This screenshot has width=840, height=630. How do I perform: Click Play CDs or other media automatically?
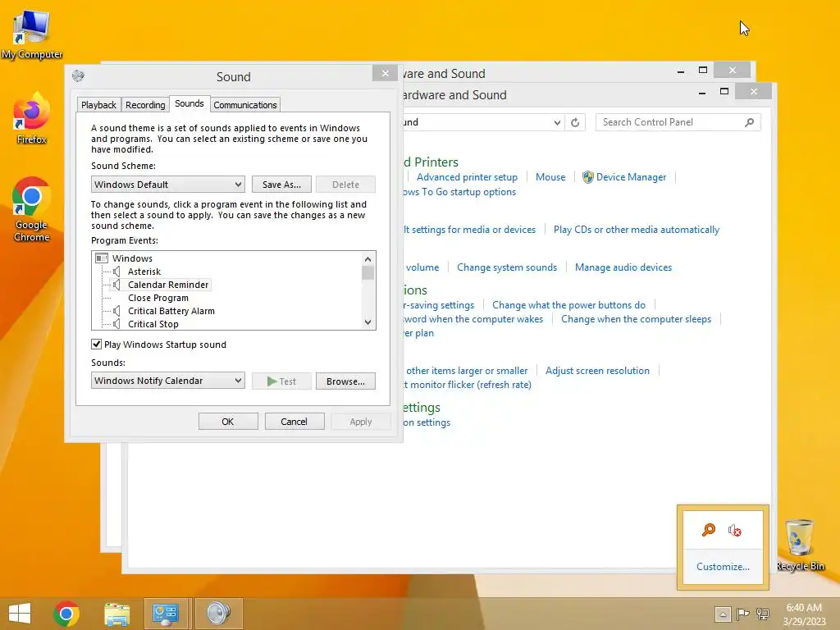pyautogui.click(x=637, y=230)
